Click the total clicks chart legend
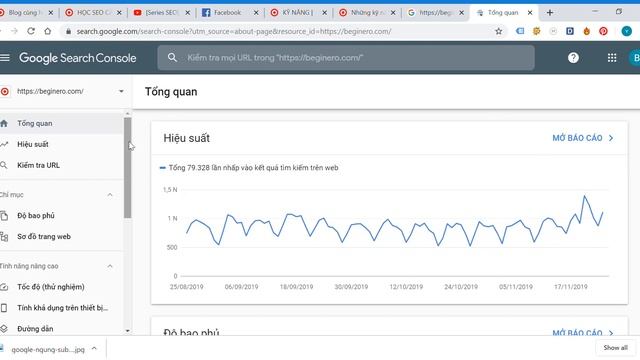640x360 pixels. (249, 168)
